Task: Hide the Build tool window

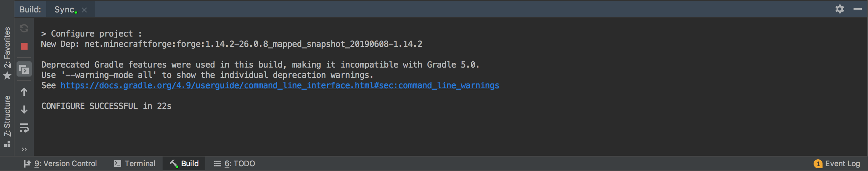Action: click(857, 9)
